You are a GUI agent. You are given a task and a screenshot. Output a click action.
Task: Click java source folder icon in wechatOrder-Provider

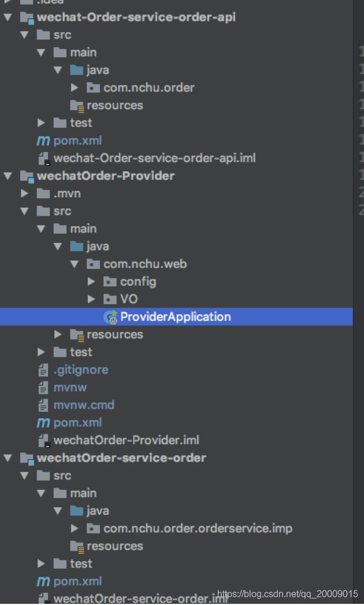tap(77, 246)
